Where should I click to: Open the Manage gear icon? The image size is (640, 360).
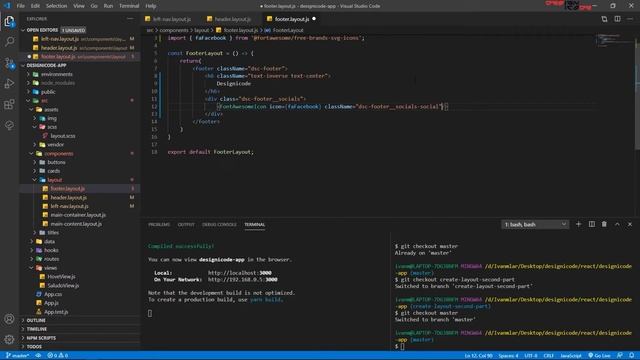click(9, 339)
